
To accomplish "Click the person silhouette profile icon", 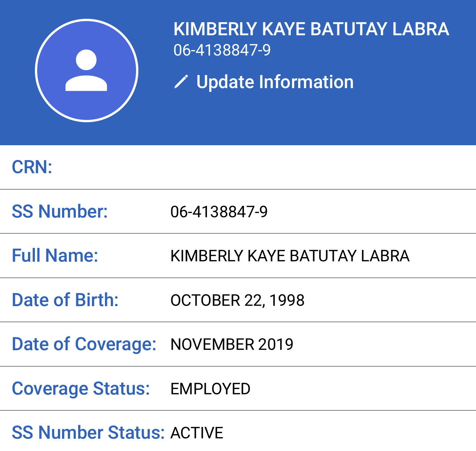I will click(86, 71).
